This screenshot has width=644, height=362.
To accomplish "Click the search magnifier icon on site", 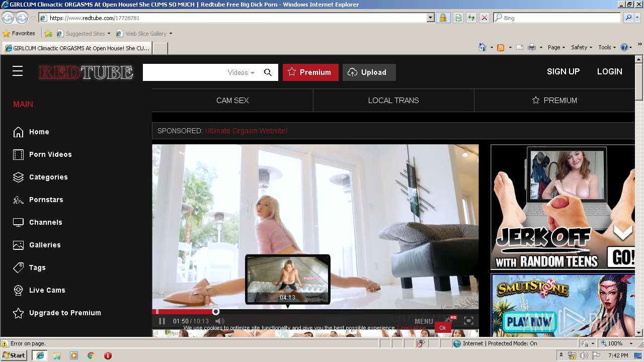I will click(268, 72).
